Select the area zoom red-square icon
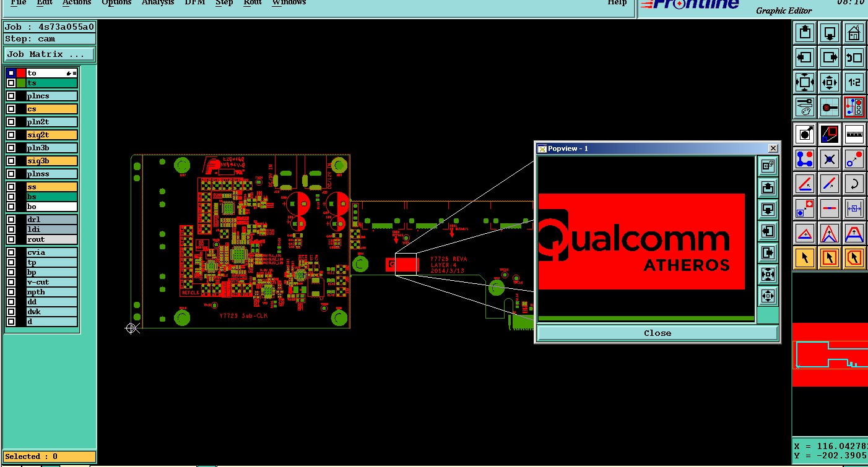 click(x=830, y=134)
